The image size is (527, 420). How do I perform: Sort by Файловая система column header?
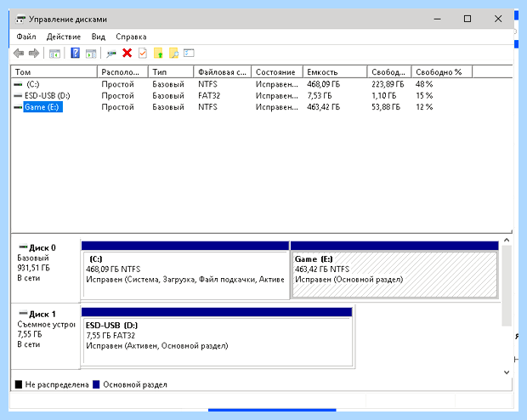(x=223, y=72)
